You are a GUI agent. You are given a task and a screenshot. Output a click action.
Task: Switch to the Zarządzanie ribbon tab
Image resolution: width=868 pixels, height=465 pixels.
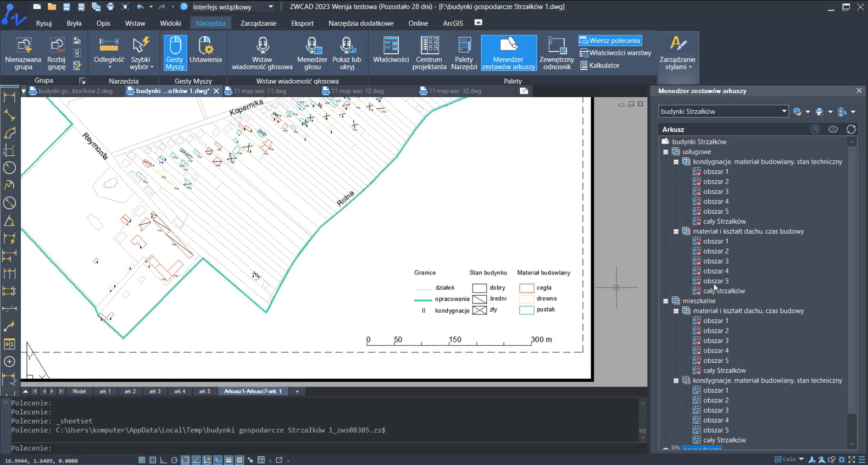pos(258,23)
